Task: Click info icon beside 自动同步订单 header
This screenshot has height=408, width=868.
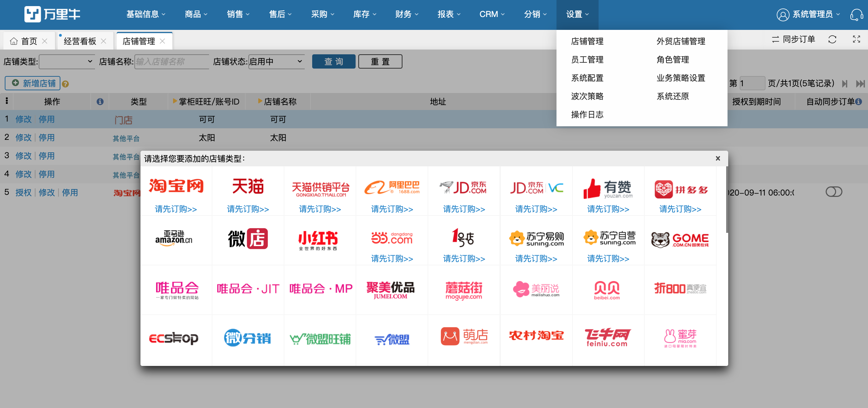Action: [858, 101]
